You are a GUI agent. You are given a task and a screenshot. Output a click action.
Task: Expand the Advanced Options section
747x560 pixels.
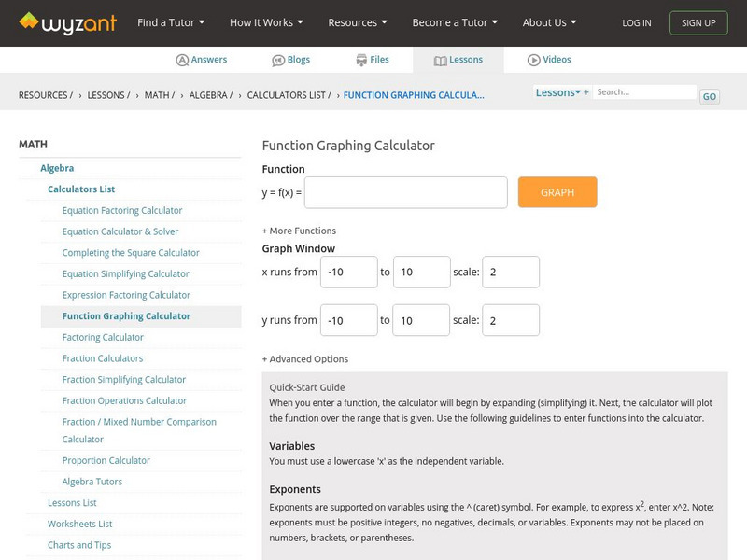(305, 359)
